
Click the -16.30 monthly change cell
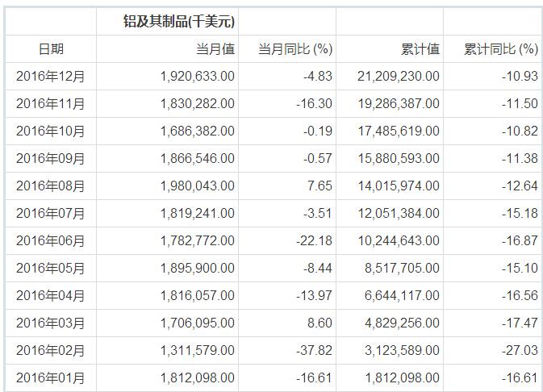coord(314,103)
